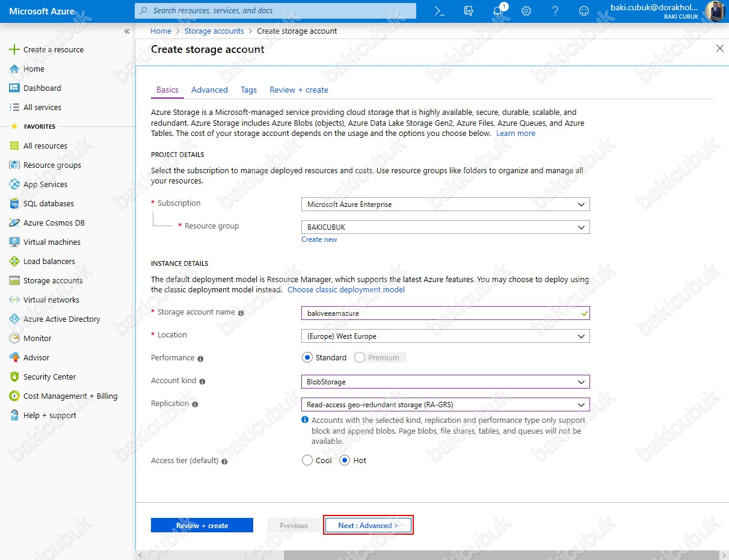Viewport: 729px width, 560px height.
Task: Click the Storage account name input field
Action: (x=445, y=313)
